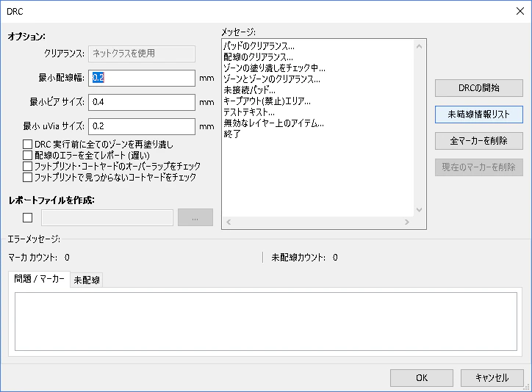This screenshot has width=532, height=392.
Task: Enable the レポートファイルを作成 checkbox
Action: pos(27,217)
